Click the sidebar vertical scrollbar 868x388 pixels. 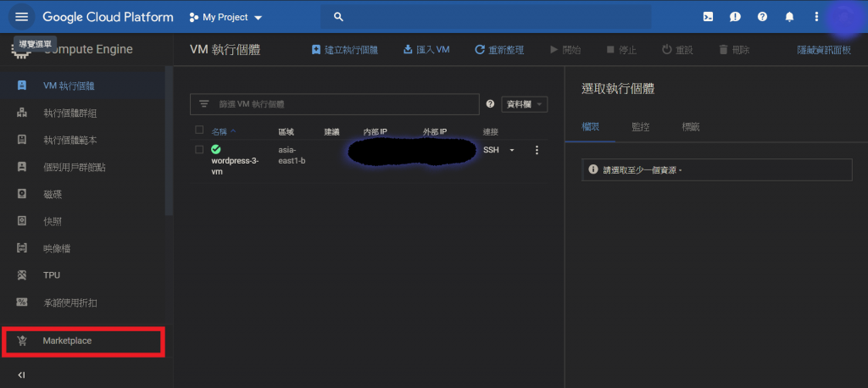click(169, 141)
